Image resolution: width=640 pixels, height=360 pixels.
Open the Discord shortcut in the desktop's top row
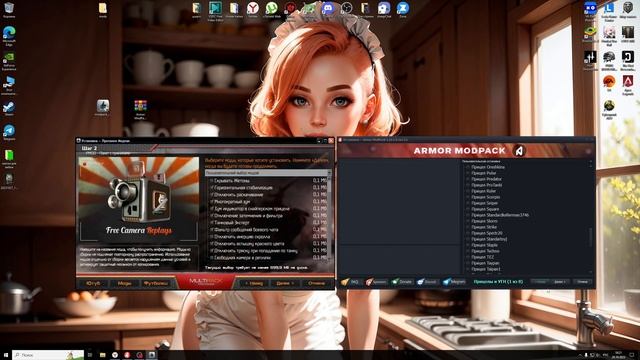[x=328, y=9]
